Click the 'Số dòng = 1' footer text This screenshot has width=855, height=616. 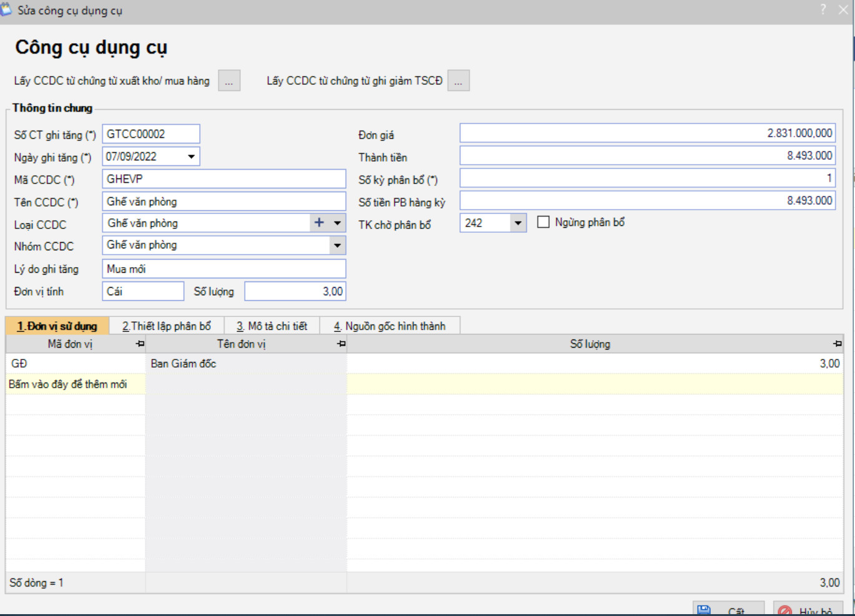[36, 582]
